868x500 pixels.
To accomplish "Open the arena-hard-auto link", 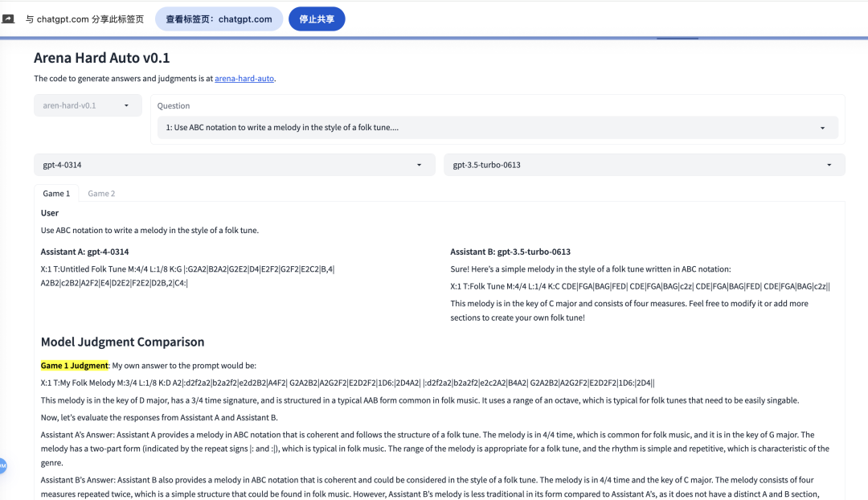I will pos(244,79).
